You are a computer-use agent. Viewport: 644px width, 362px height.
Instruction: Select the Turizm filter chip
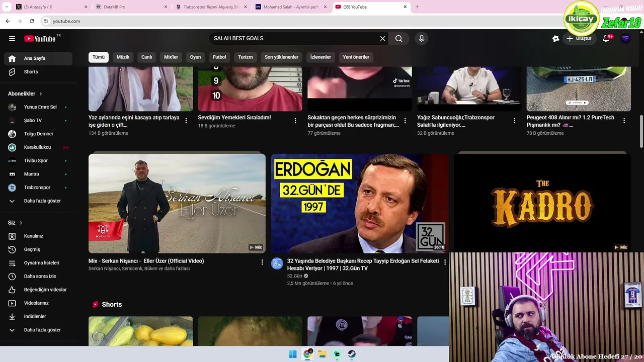click(246, 57)
